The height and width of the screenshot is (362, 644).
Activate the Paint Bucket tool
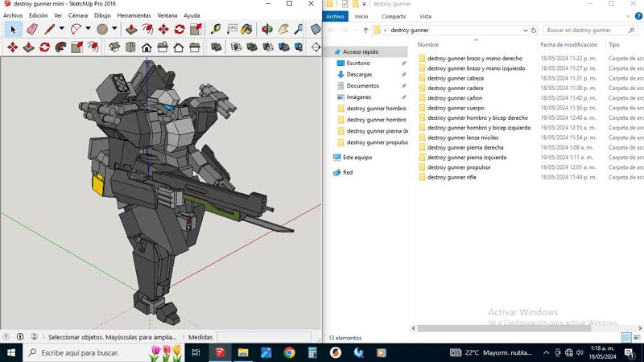tap(247, 29)
